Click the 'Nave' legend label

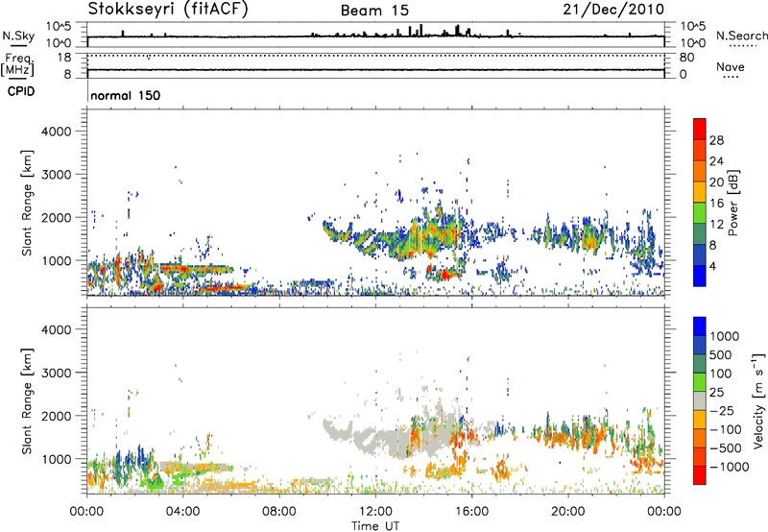[731, 67]
